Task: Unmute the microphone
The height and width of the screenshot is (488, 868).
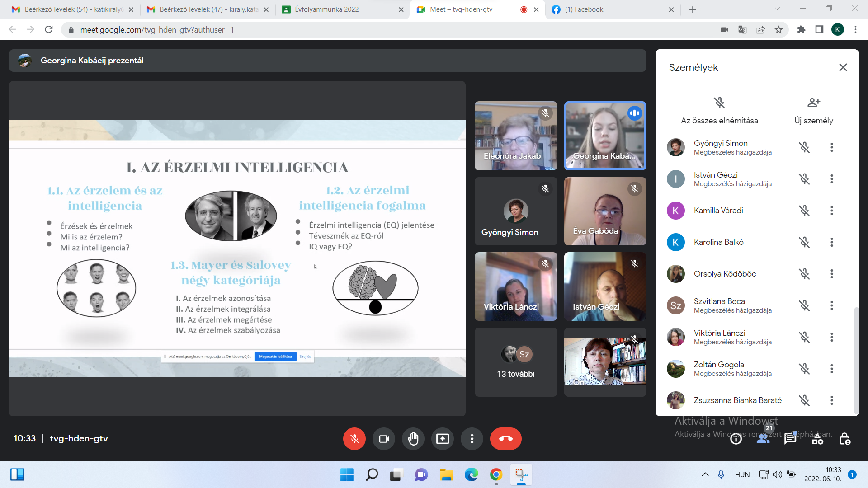Action: click(x=354, y=439)
